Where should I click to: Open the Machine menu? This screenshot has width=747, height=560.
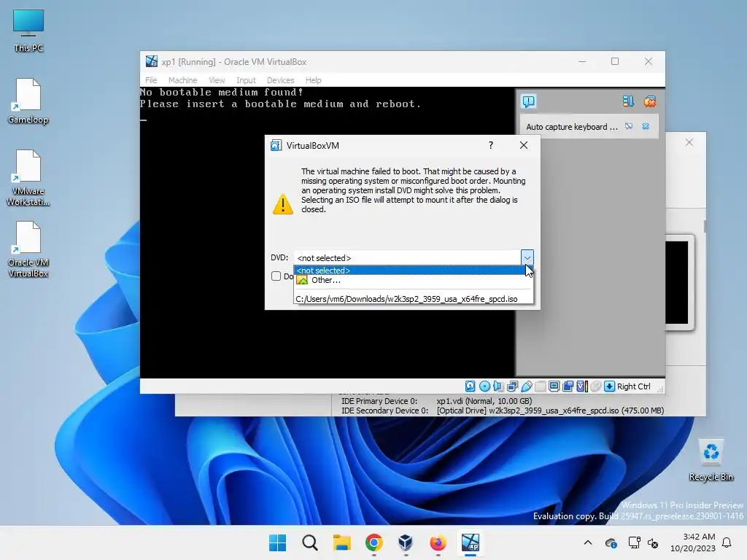pyautogui.click(x=182, y=80)
